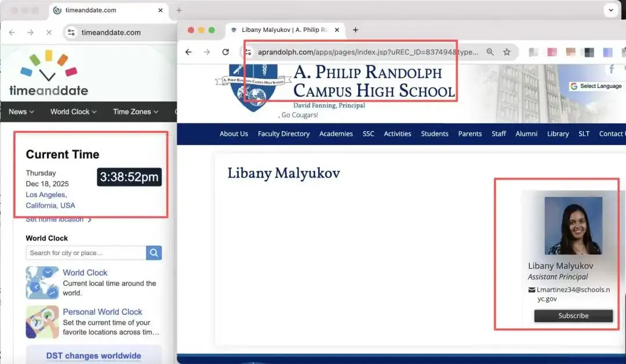Click the Lmartinez34@schools.nyc.gov email link

(573, 294)
